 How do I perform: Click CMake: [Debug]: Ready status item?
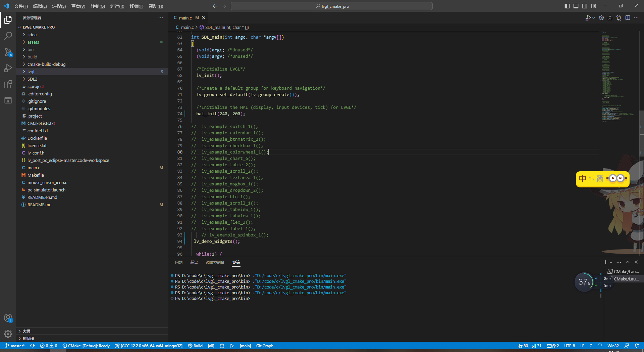point(86,346)
